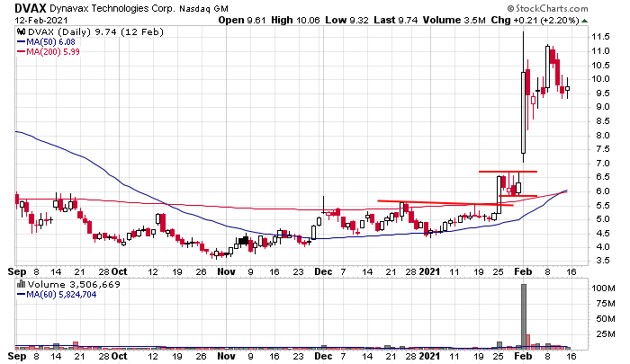Click the 2021 label below the price chart

point(429,271)
